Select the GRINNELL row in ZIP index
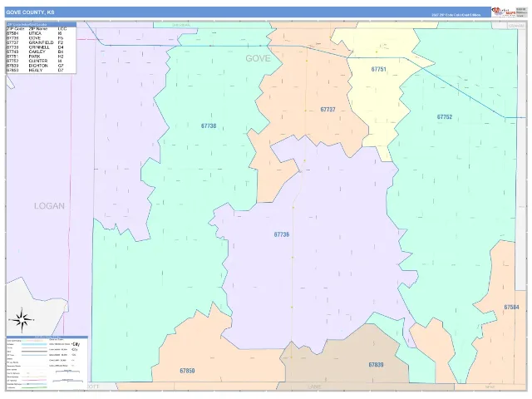This screenshot has width=532, height=399. [41, 47]
